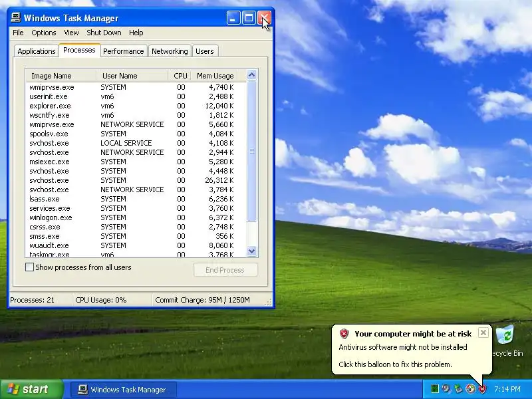Click the balloon text Click this balloon to fix
The image size is (532, 399).
point(395,364)
